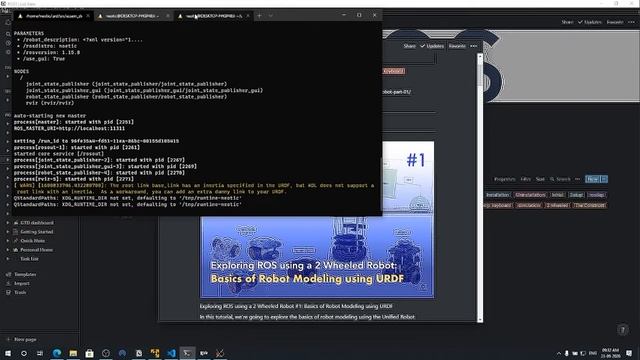Open the Quick Note page
The height and width of the screenshot is (360, 640).
pyautogui.click(x=33, y=241)
